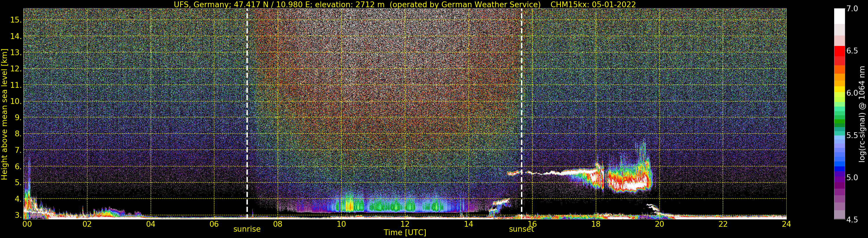Click the "4.5" value on the colorbar scale
Screen dimensions: 868x238
pyautogui.click(x=852, y=220)
